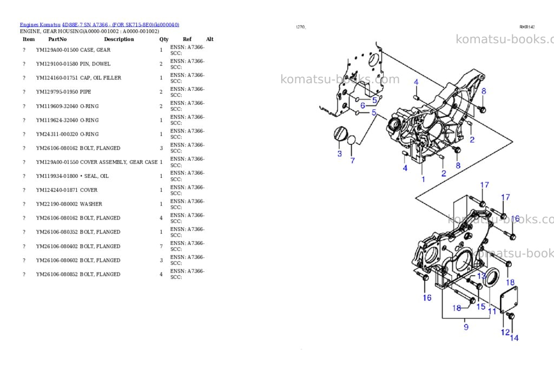Select part number YM129A00-01500
The width and height of the screenshot is (554, 392).
pyautogui.click(x=57, y=50)
